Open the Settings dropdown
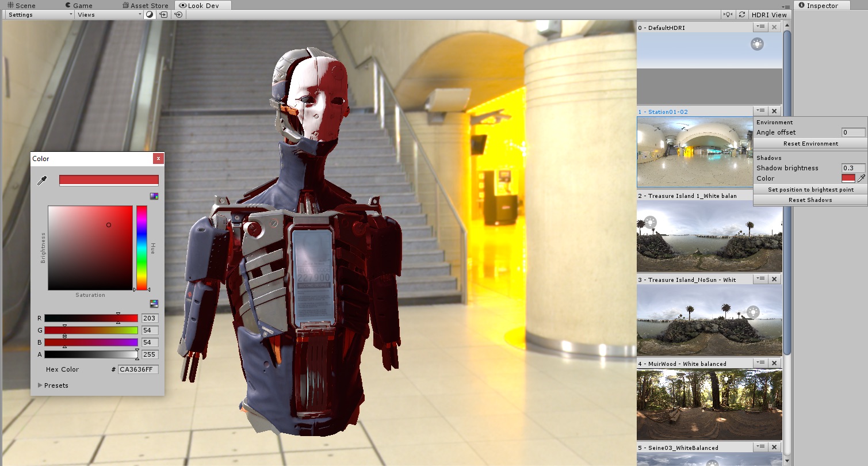This screenshot has width=868, height=466. tap(39, 14)
